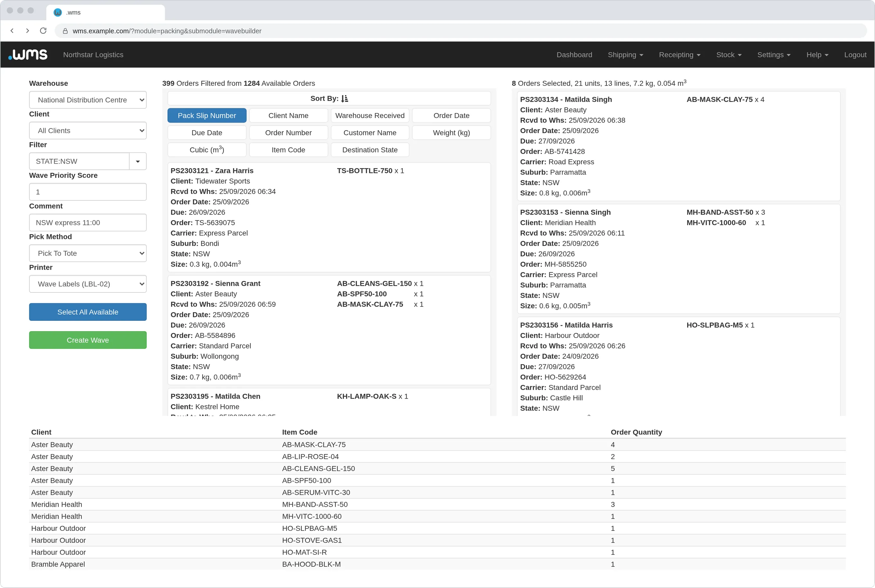Expand the Stock menu
Viewport: 875px width, 588px height.
tap(729, 55)
